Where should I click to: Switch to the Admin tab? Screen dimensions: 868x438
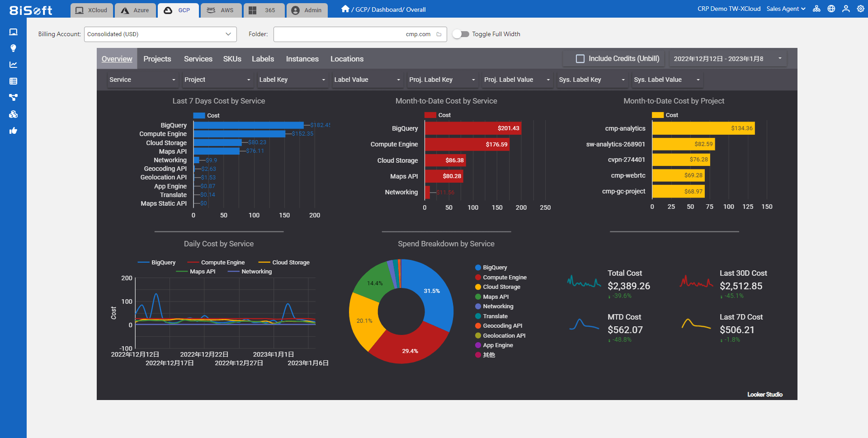pos(307,10)
